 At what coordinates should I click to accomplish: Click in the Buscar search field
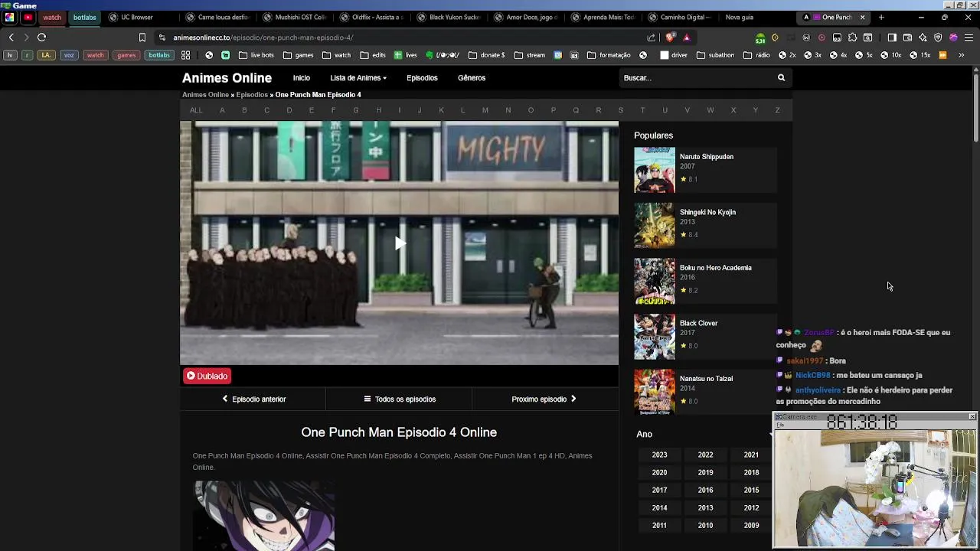click(x=697, y=78)
